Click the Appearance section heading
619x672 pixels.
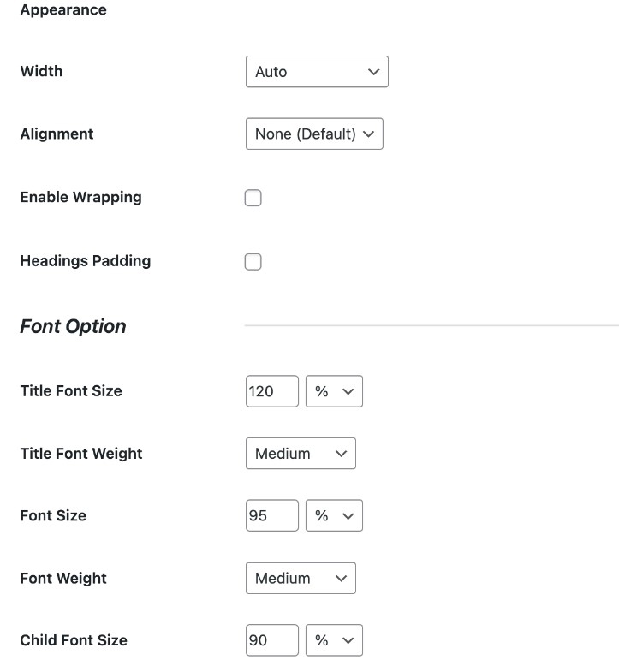(x=62, y=10)
